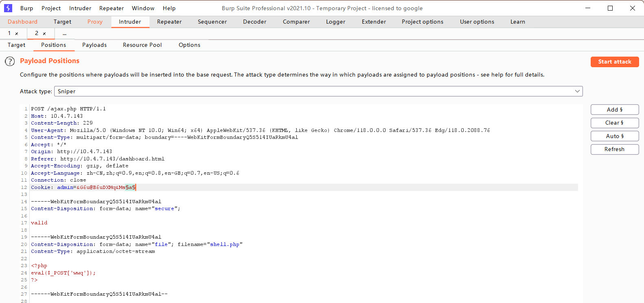Click the Cookie admin value line
The image size is (644, 303).
point(83,187)
